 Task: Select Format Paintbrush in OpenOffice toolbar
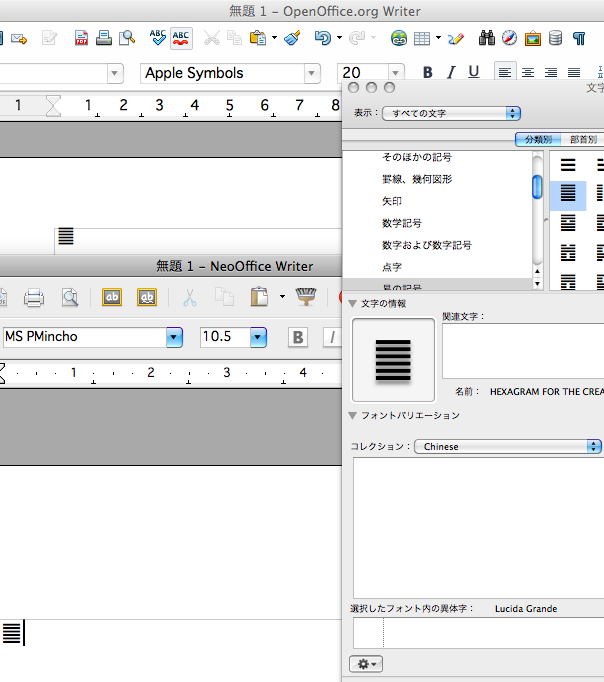(293, 38)
